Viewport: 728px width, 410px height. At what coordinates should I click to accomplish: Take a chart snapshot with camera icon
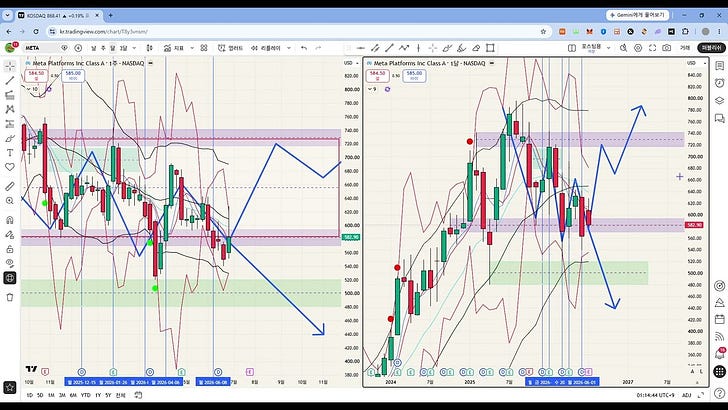667,48
